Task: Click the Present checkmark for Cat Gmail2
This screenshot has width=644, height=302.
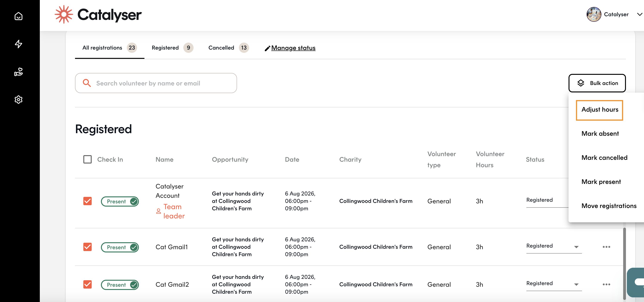Action: point(134,285)
